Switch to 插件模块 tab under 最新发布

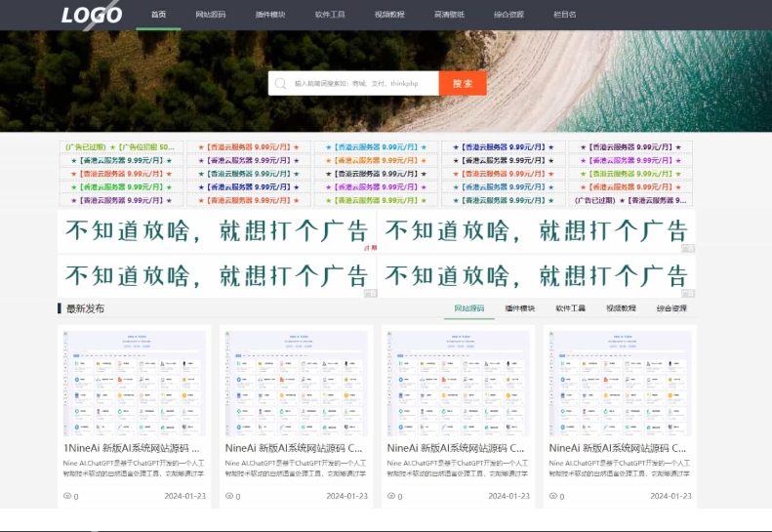click(x=519, y=308)
